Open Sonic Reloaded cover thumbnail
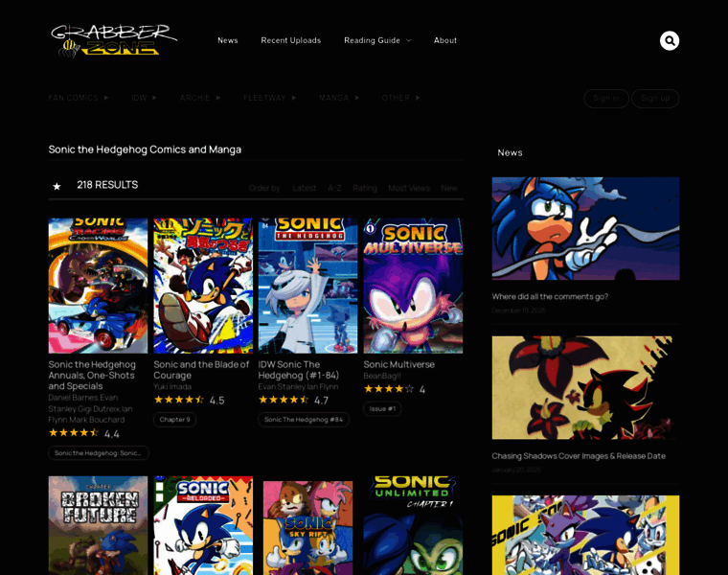This screenshot has height=575, width=728. click(x=203, y=525)
